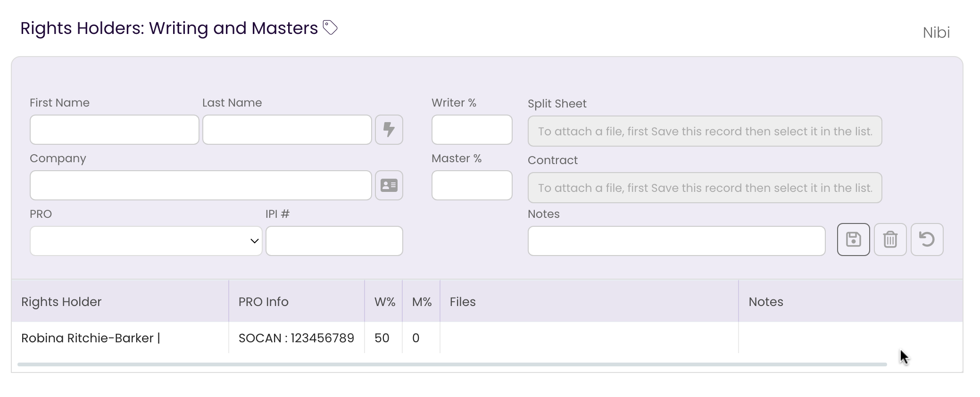
Task: Select the IPI # input box
Action: click(334, 241)
